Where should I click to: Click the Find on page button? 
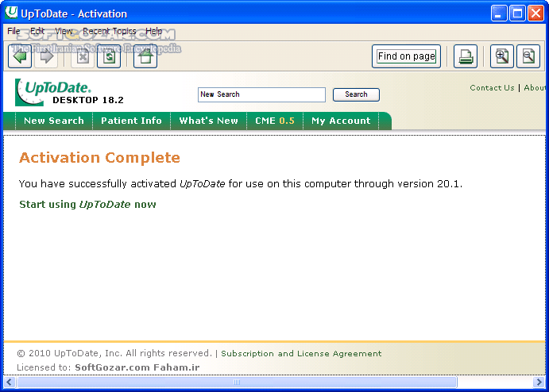406,56
